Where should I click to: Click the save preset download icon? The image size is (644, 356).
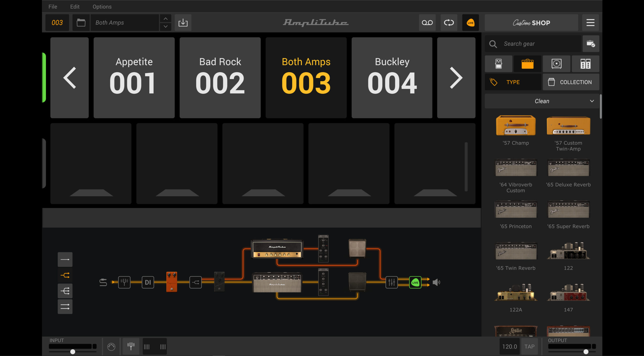tap(183, 23)
